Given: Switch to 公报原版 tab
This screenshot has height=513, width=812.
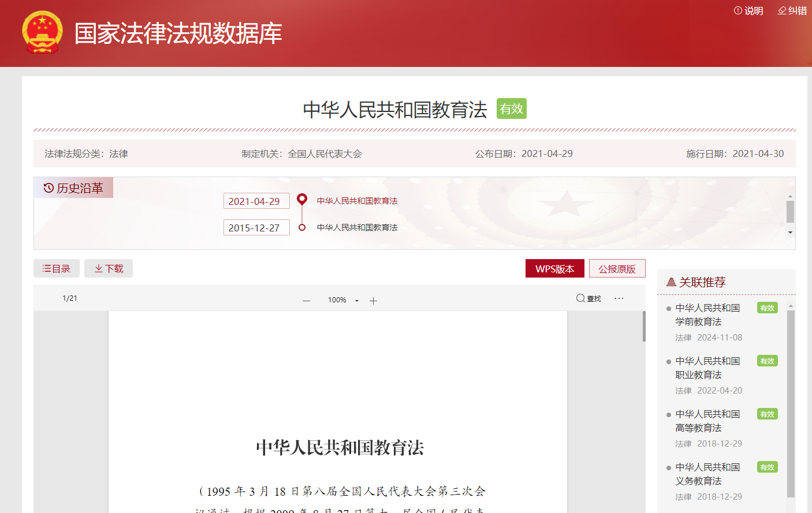Looking at the screenshot, I should [617, 269].
